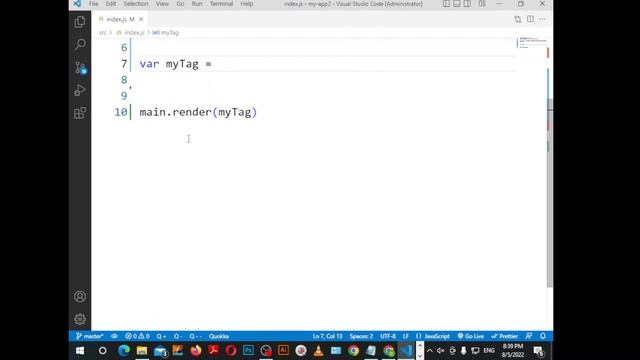
Task: Start Go Live server
Action: 471,336
